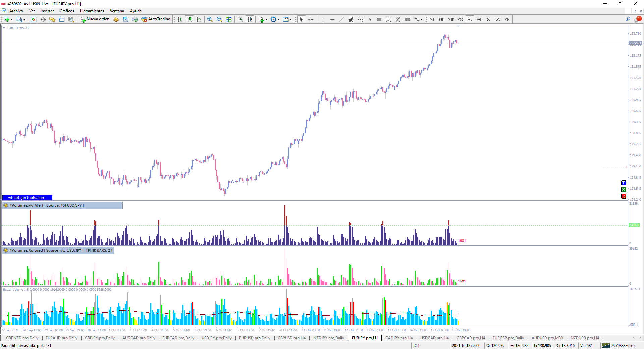This screenshot has height=349, width=644.
Task: Open the whitetigertools.com link
Action: (x=27, y=198)
